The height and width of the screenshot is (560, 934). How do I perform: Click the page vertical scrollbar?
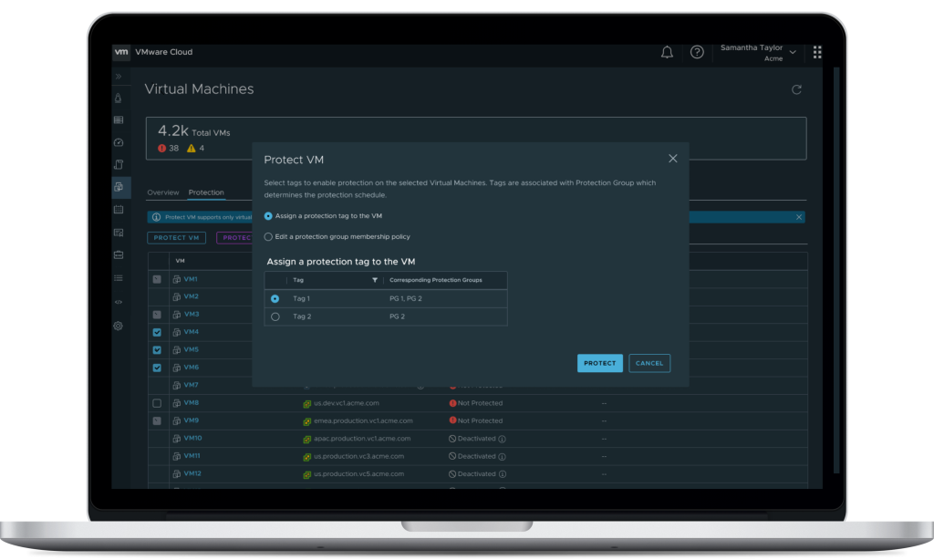(836, 270)
